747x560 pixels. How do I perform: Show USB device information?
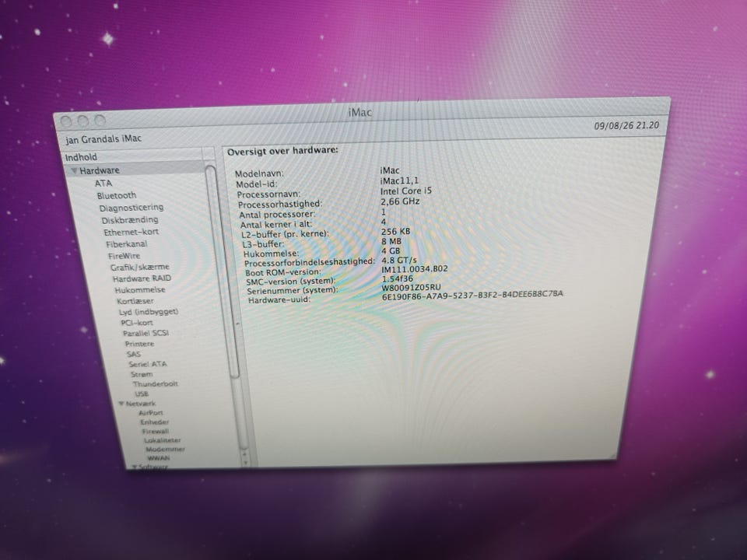click(x=142, y=394)
